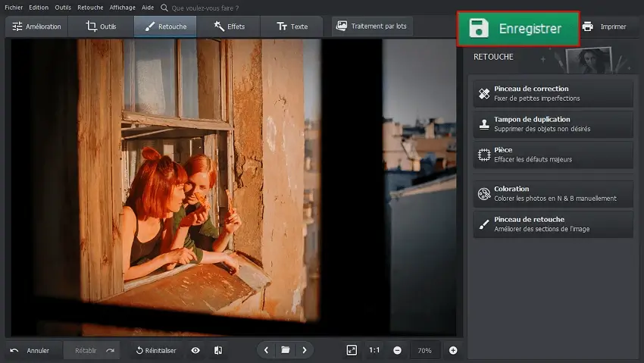The height and width of the screenshot is (363, 644).
Task: Click the green Enregistrer button
Action: pyautogui.click(x=518, y=28)
